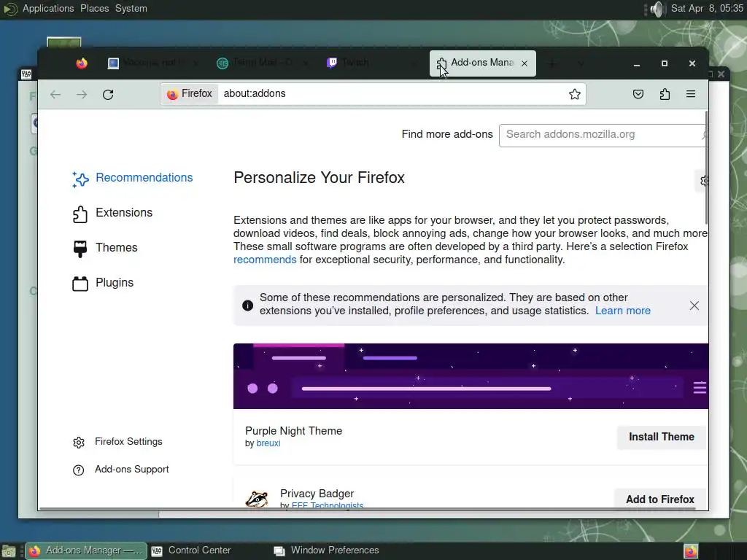Viewport: 747px width, 560px height.
Task: Open the tools gear menu for add-ons
Action: tap(703, 181)
